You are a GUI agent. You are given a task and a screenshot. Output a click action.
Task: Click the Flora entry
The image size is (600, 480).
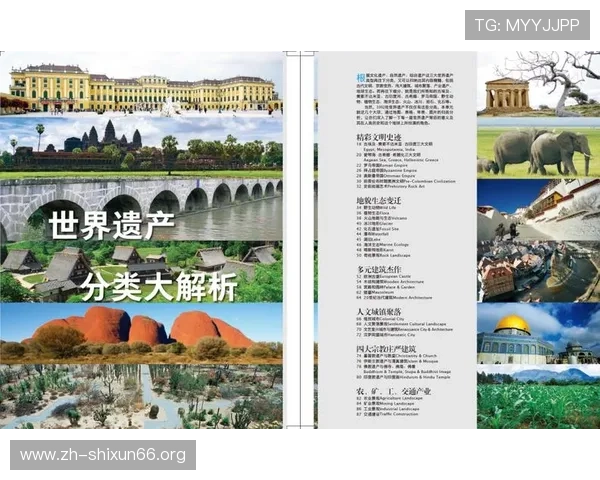373,213
